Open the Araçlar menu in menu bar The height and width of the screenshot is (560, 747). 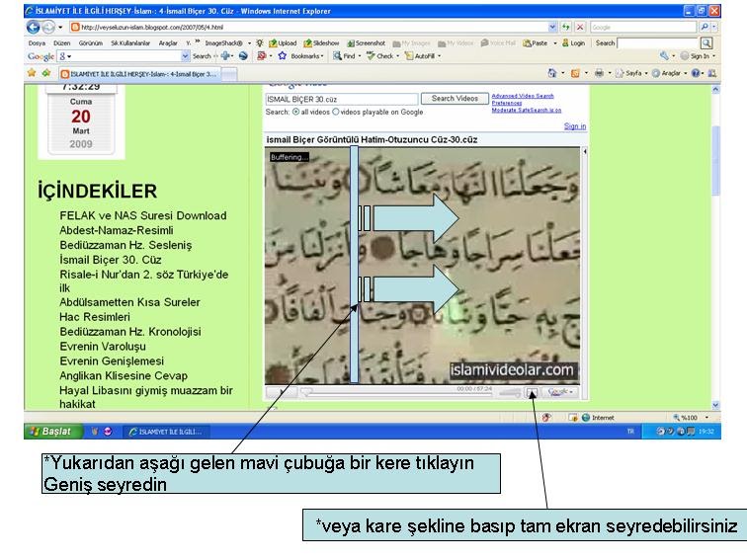(168, 42)
